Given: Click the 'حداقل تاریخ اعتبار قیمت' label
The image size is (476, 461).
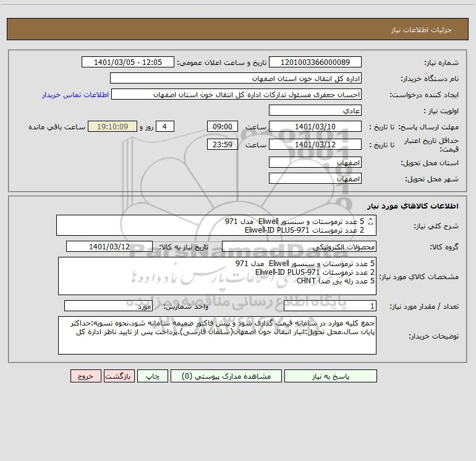Looking at the screenshot, I should tap(431, 145).
